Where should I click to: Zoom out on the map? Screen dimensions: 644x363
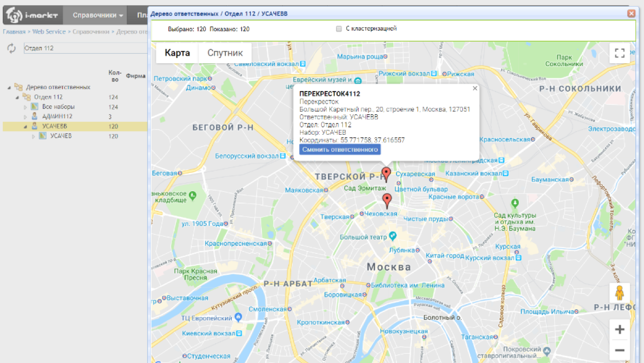point(620,350)
